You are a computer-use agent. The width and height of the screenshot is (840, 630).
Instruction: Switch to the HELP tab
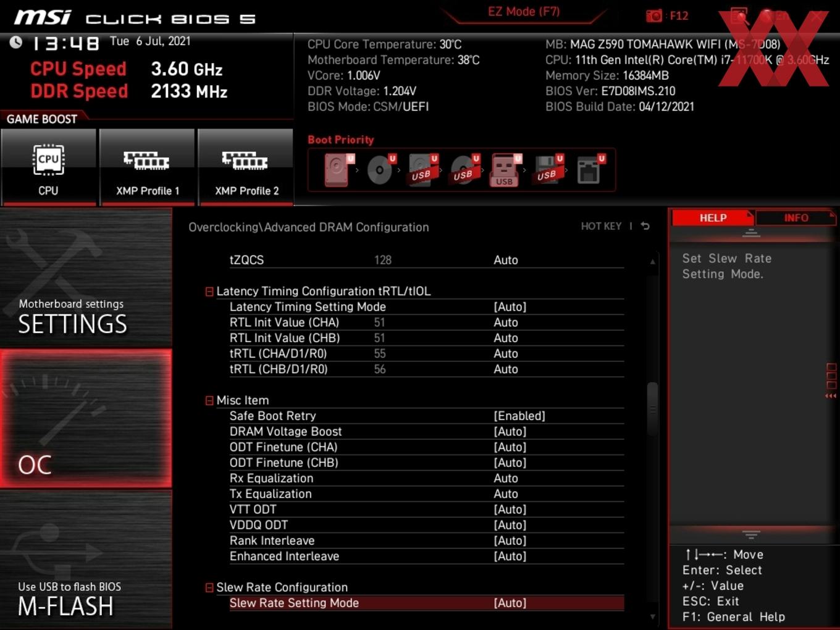(712, 218)
